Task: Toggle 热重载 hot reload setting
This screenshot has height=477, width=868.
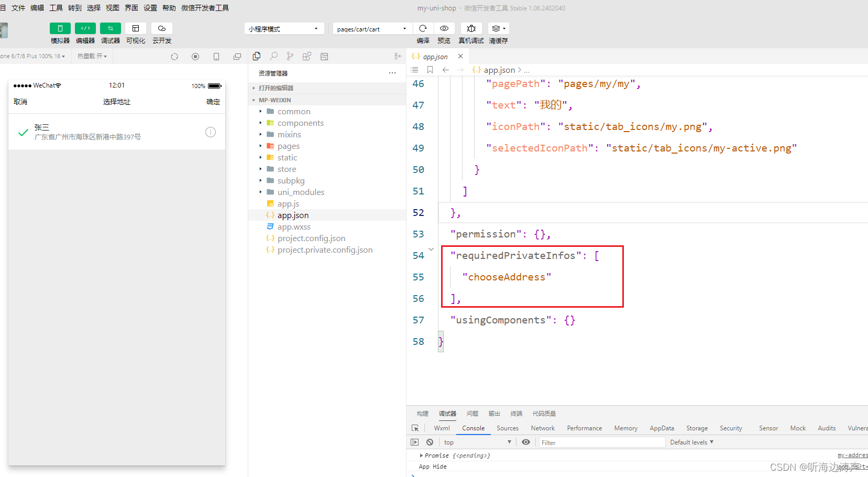Action: click(x=92, y=56)
